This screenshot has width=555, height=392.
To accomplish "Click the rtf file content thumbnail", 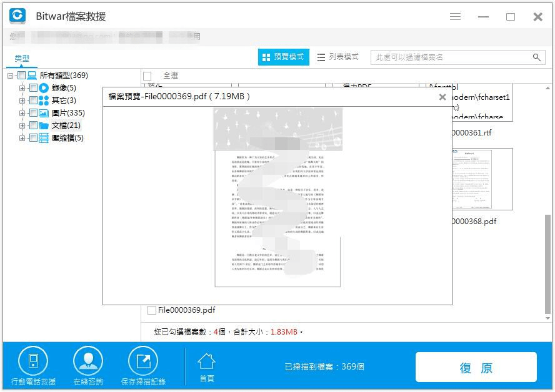I will (x=482, y=102).
